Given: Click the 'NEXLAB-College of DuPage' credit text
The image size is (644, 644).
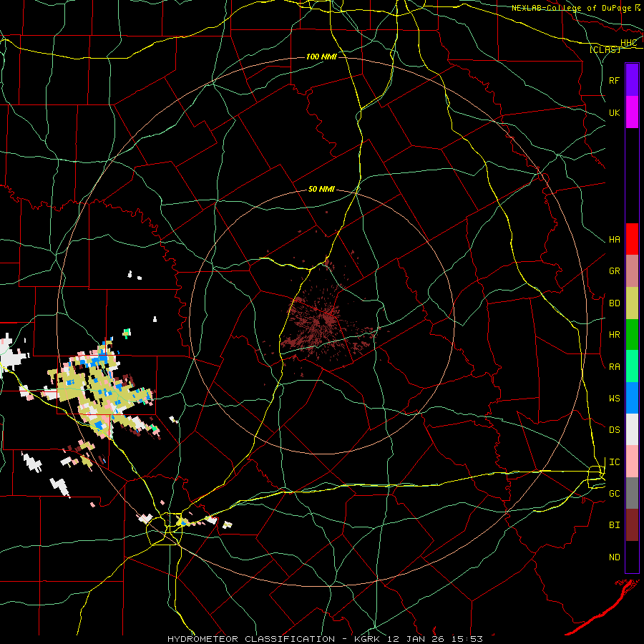Looking at the screenshot, I should (571, 8).
